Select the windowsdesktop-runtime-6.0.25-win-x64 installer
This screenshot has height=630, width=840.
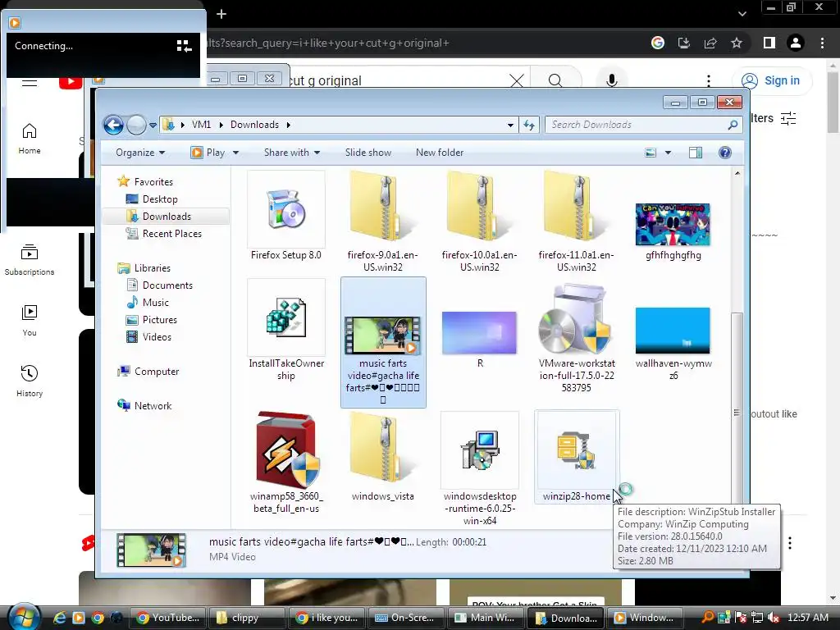click(x=479, y=467)
